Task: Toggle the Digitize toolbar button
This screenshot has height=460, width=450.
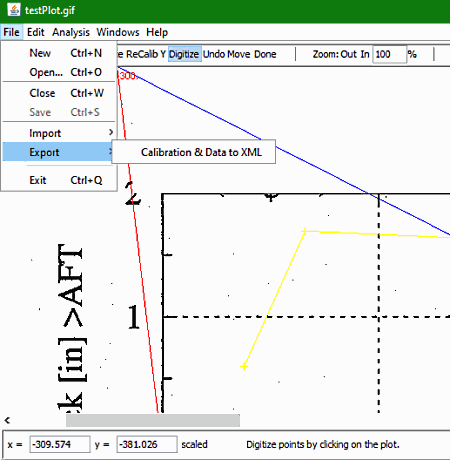Action: pos(184,54)
